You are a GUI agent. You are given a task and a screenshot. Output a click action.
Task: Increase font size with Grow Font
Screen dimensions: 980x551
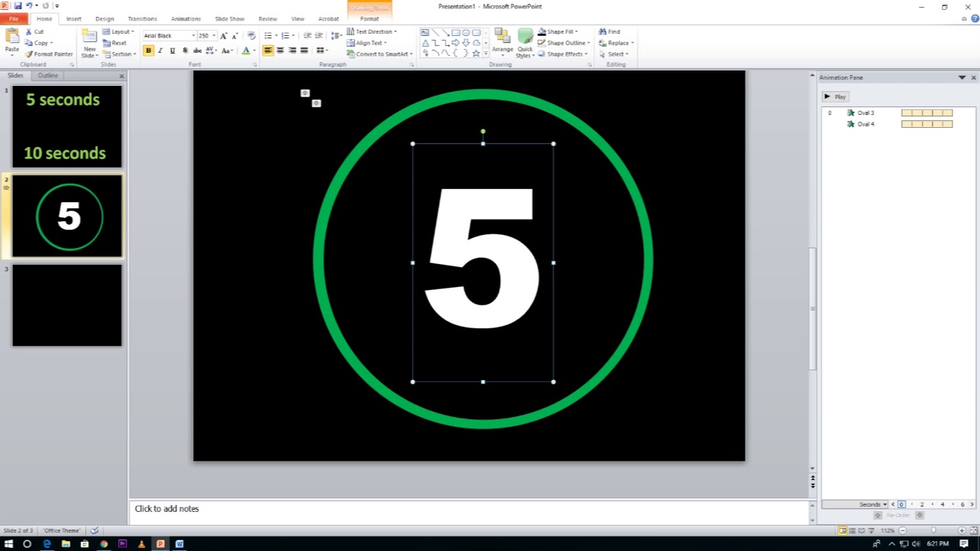pyautogui.click(x=224, y=36)
